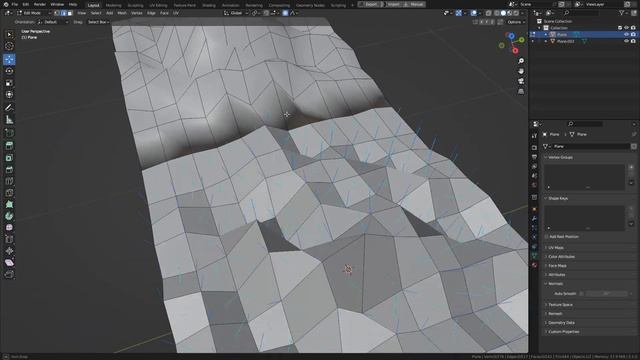Click the Select Box tool at toolbar top
This screenshot has height=360, width=640.
coord(9,35)
